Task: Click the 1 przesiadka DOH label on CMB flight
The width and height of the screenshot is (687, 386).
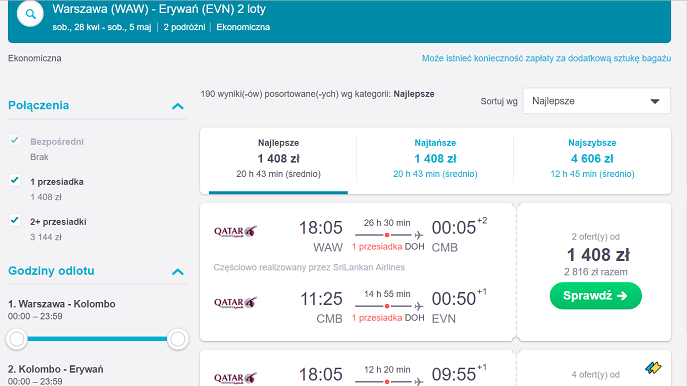Action: pyautogui.click(x=388, y=318)
